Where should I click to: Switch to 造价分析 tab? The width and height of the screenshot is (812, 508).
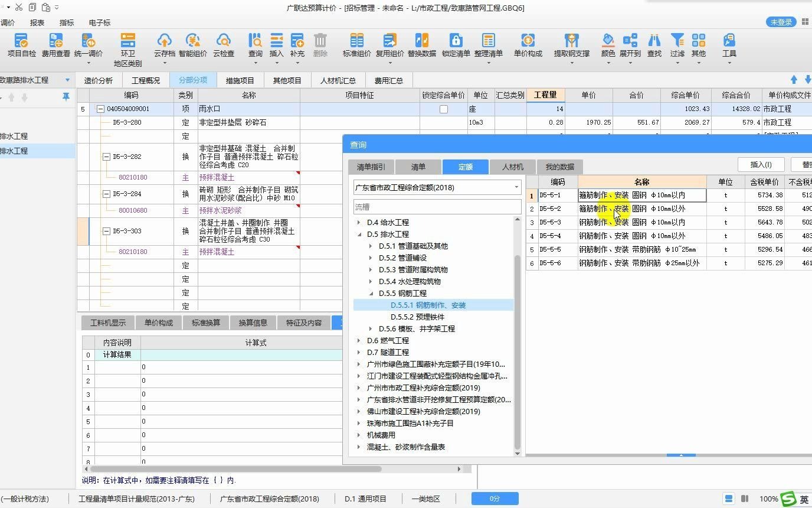pos(99,80)
